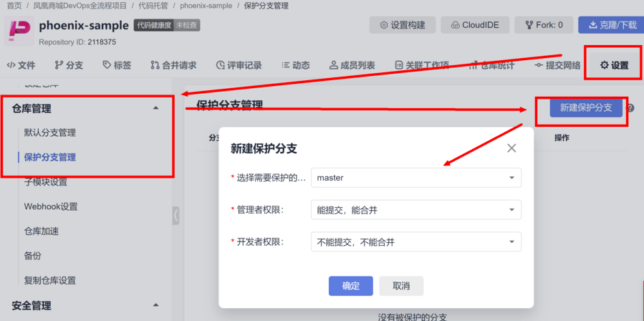Viewport: 644px width, 321px height.
Task: Open the 动态 tab
Action: click(x=296, y=65)
